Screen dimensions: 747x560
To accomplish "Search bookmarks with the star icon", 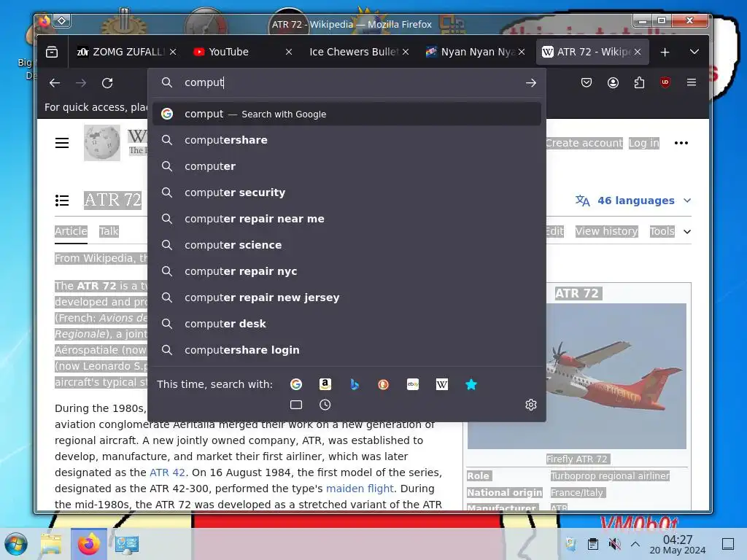I will [471, 384].
